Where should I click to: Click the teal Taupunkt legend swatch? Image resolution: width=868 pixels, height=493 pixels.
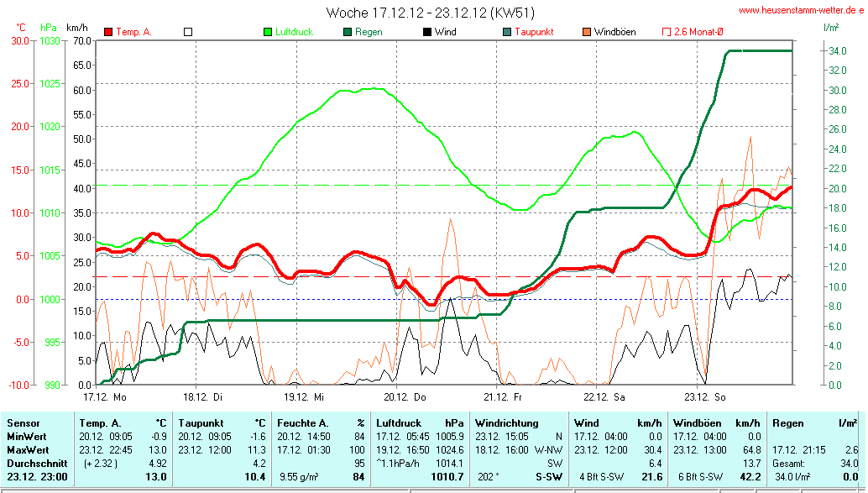507,32
